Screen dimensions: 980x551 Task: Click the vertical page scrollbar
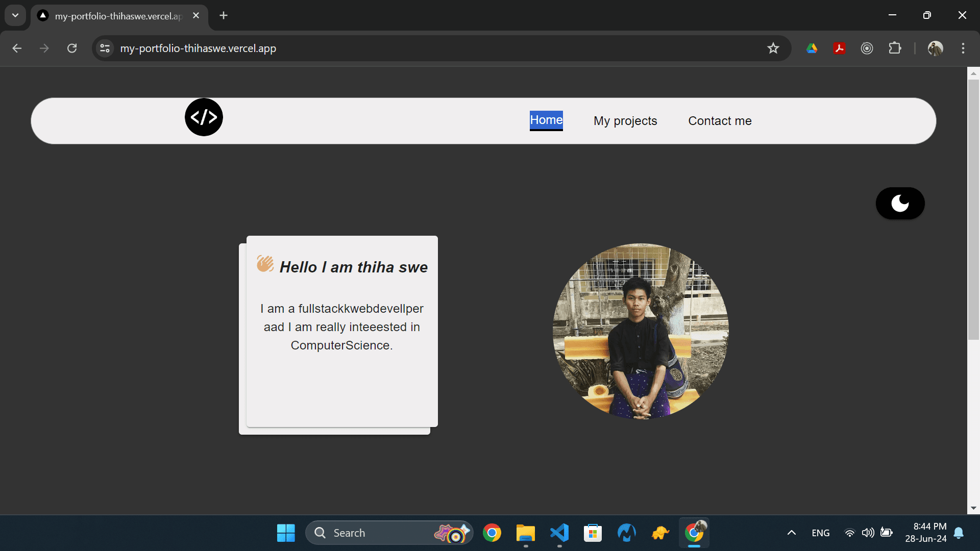(973, 209)
